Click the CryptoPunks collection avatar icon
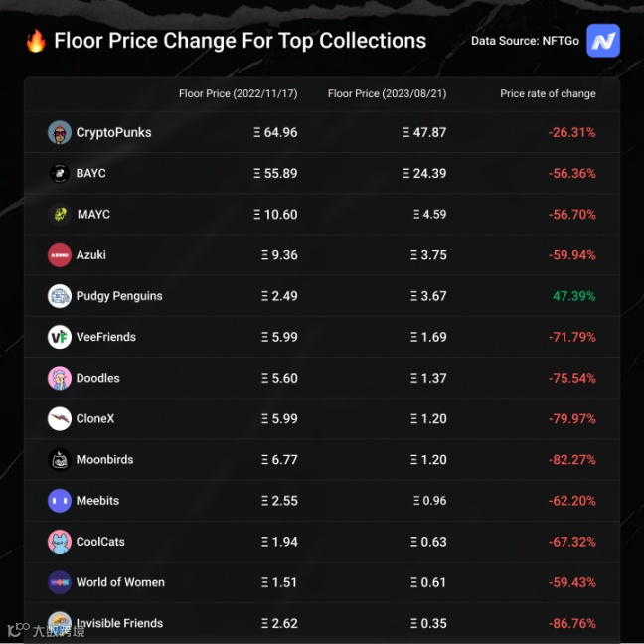Image resolution: width=644 pixels, height=644 pixels. coord(60,132)
